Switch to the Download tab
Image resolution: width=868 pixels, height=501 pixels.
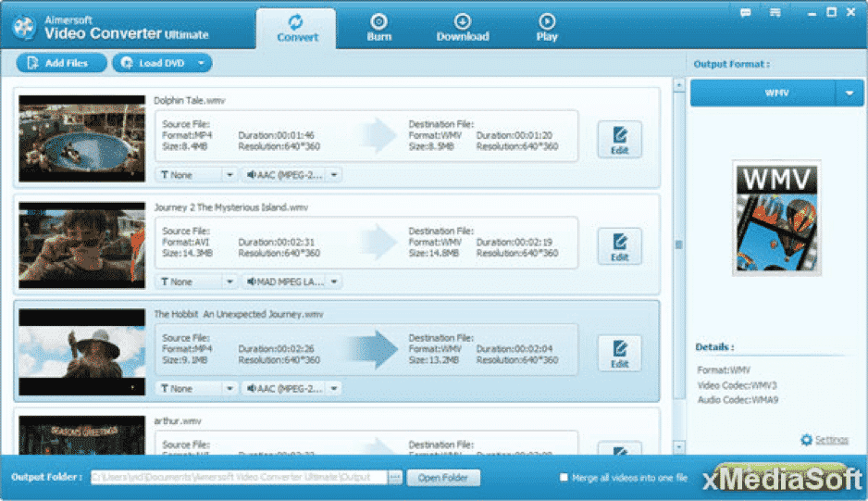463,29
